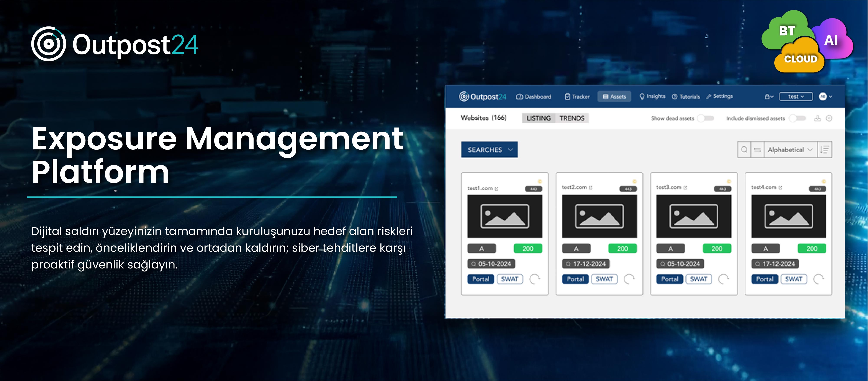The width and height of the screenshot is (868, 381).
Task: Click the test3.com screenshot thumbnail
Action: tap(694, 216)
